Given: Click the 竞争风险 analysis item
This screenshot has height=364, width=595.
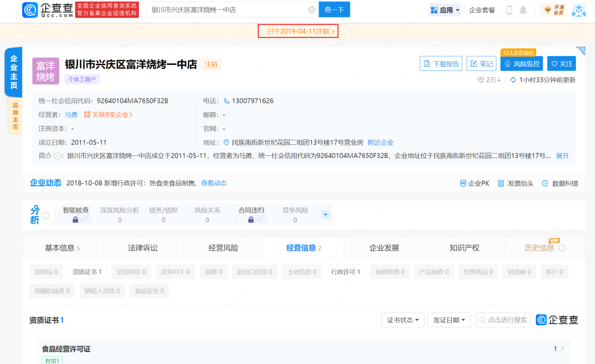Looking at the screenshot, I should pyautogui.click(x=295, y=215).
